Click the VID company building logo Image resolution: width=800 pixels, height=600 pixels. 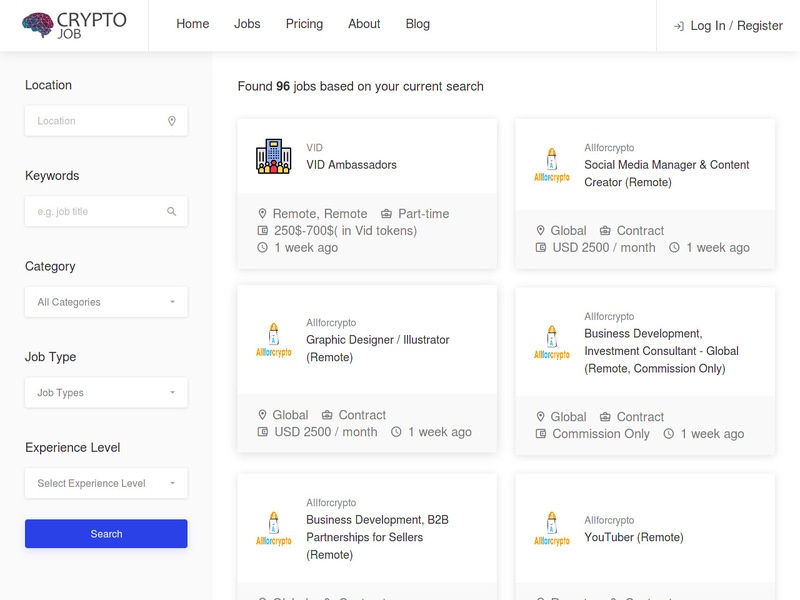[273, 156]
